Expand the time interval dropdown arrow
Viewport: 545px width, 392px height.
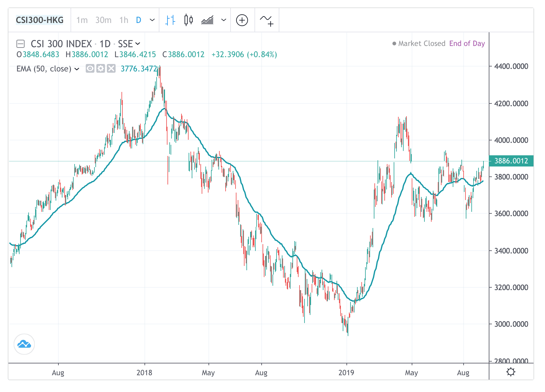[x=152, y=20]
